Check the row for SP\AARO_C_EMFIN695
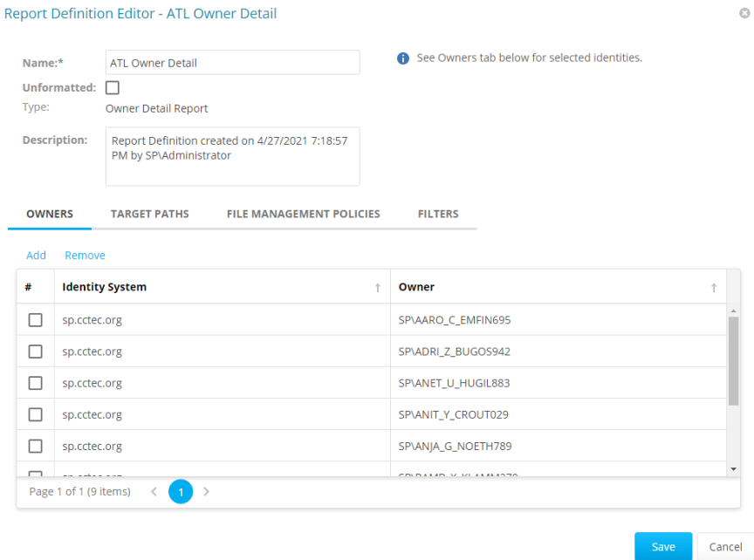 click(x=35, y=319)
